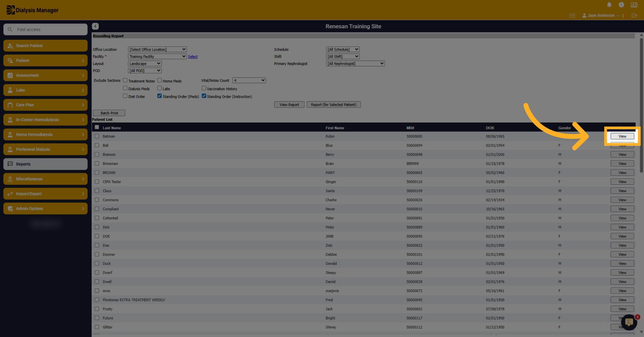Open the Office Location dropdown
Viewport: 644px width, 337px height.
coord(157,49)
